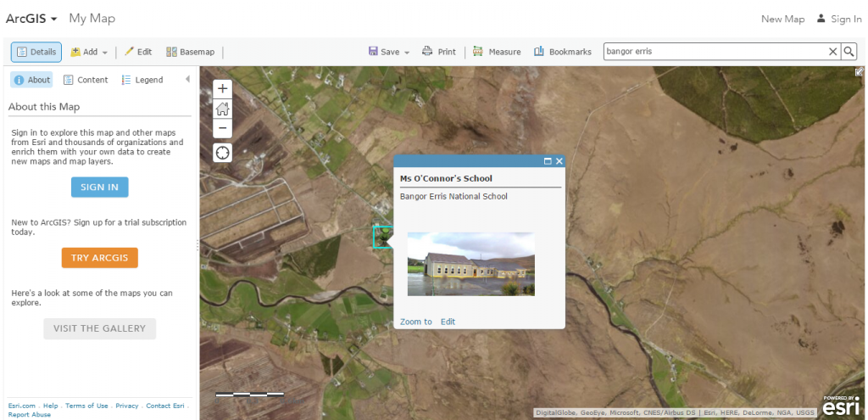
Task: Click the Edit link in popup
Action: (x=448, y=322)
